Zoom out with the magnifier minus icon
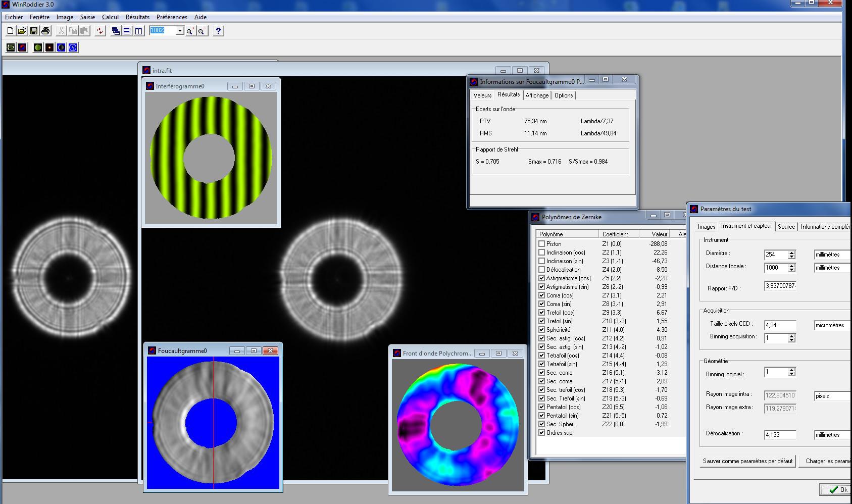This screenshot has width=852, height=504. (202, 31)
